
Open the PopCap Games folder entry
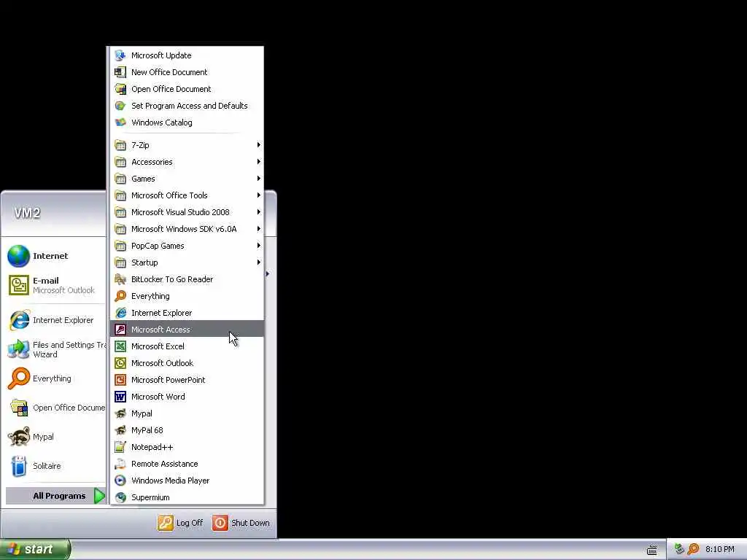187,246
